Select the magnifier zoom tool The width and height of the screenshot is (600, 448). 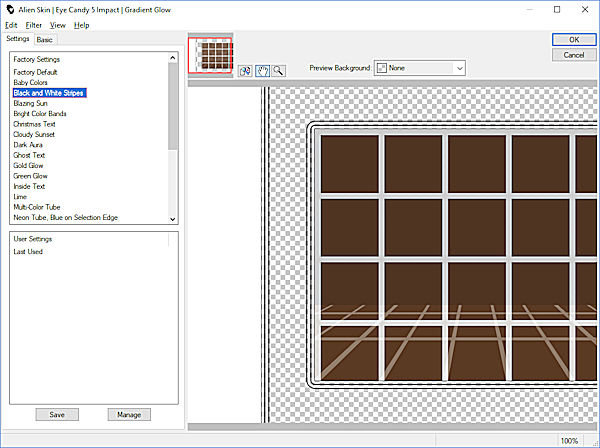pos(279,71)
